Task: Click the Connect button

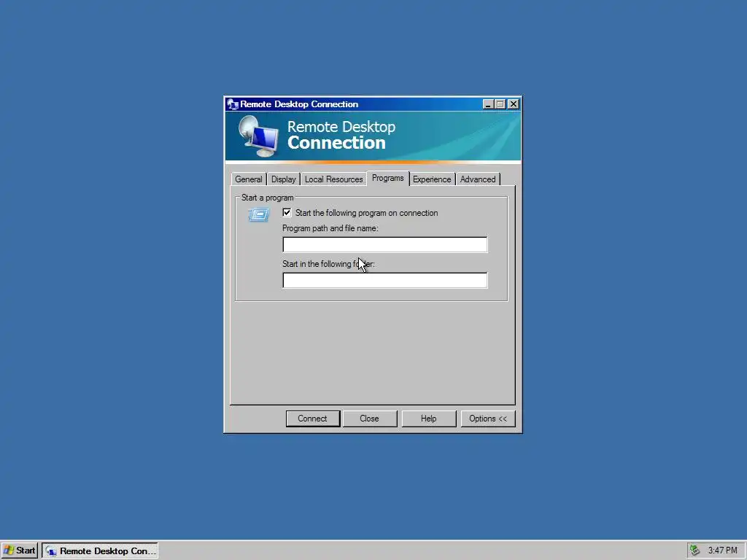Action: point(312,419)
